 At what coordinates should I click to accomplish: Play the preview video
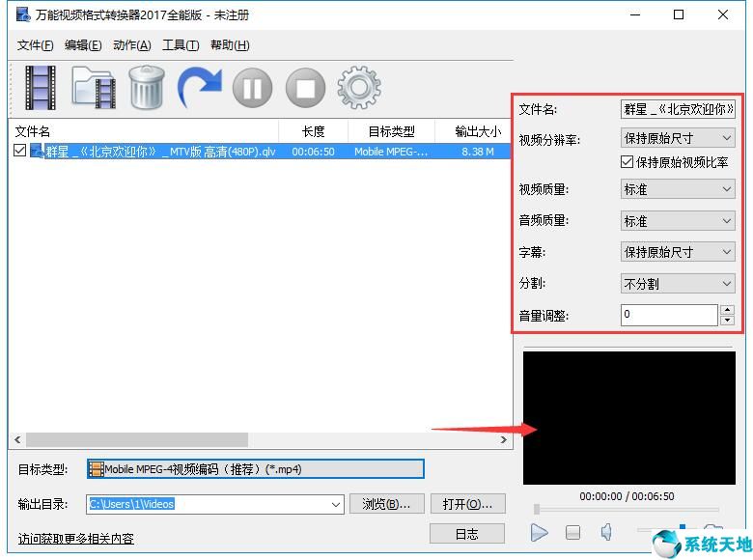[540, 532]
